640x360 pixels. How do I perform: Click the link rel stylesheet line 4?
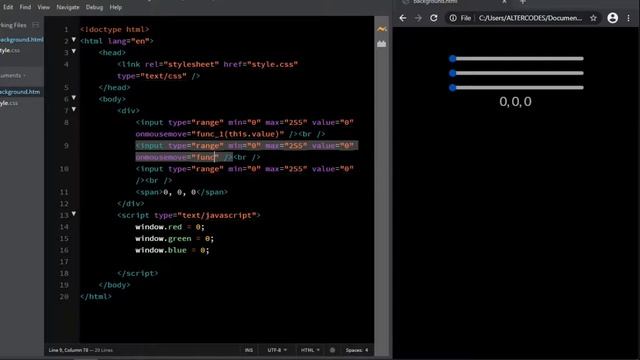coord(208,64)
